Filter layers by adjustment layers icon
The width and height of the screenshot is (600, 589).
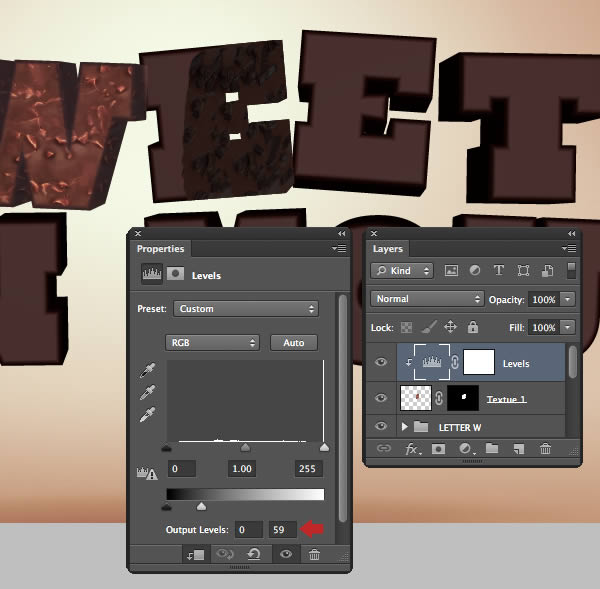[475, 271]
